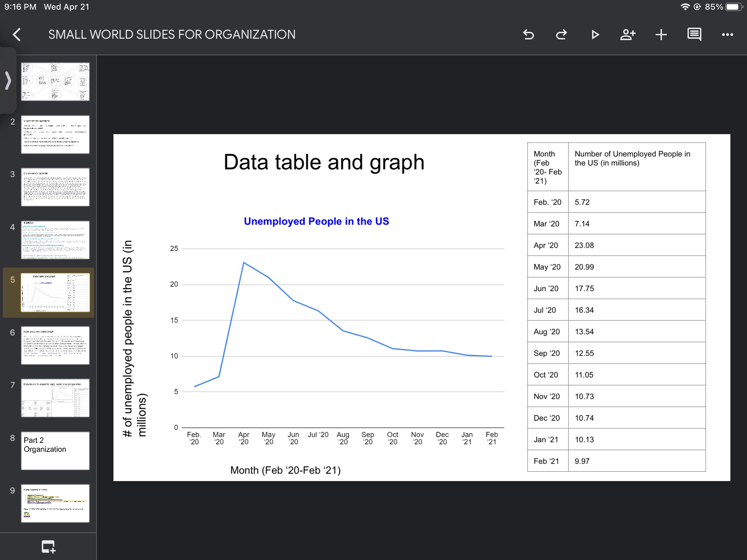This screenshot has height=560, width=747.
Task: Open slide 8 titled Part 2 Organization
Action: [55, 451]
